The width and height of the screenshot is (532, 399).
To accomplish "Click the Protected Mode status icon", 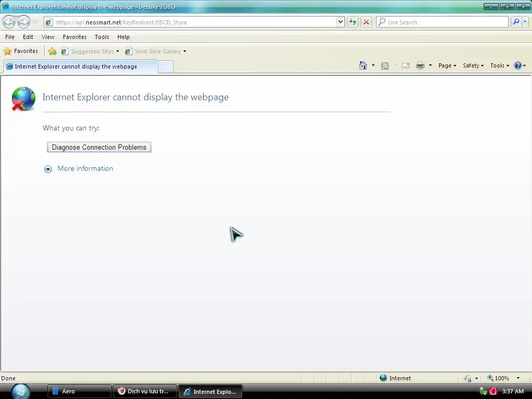I will 468,378.
